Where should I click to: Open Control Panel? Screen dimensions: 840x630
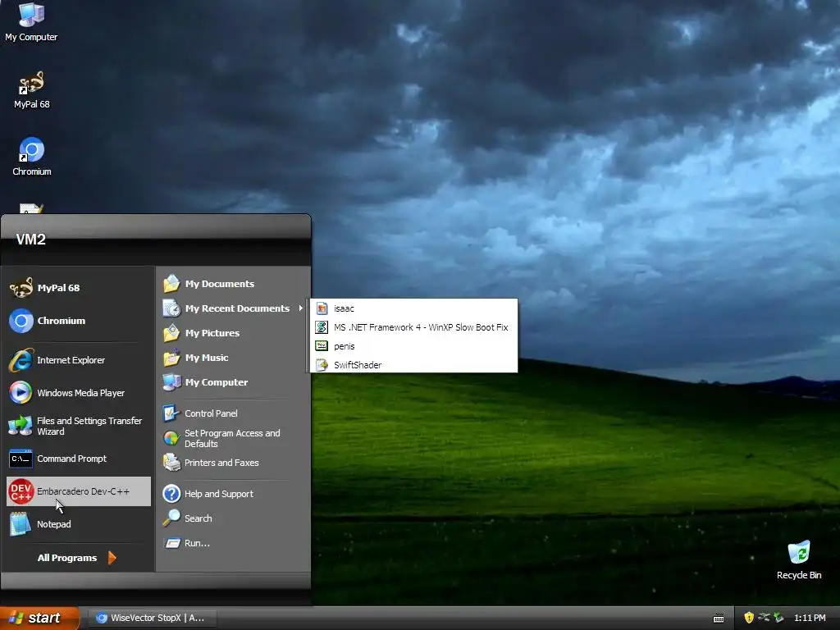(x=234, y=413)
